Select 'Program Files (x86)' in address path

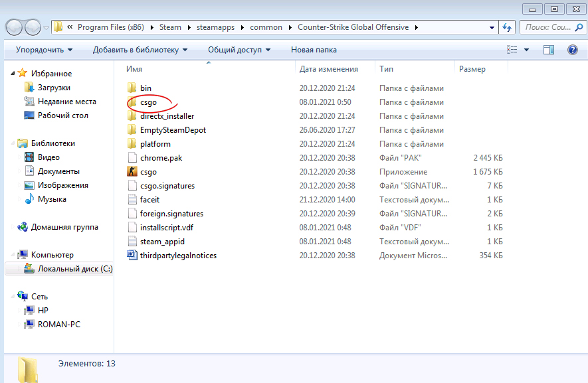pos(111,27)
